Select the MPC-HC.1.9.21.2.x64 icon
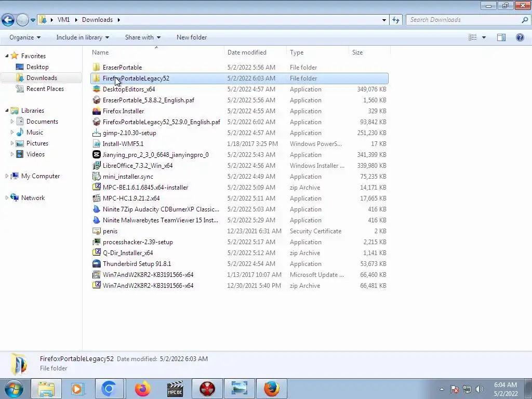The width and height of the screenshot is (532, 399). click(x=96, y=198)
